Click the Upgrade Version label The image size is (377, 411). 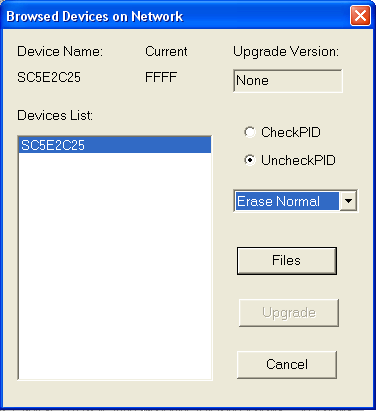286,52
